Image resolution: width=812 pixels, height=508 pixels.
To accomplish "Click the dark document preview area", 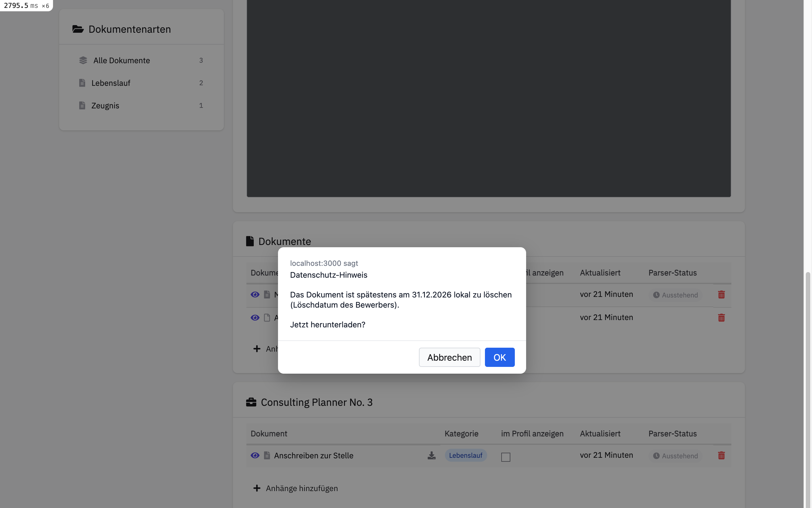I will (x=489, y=98).
